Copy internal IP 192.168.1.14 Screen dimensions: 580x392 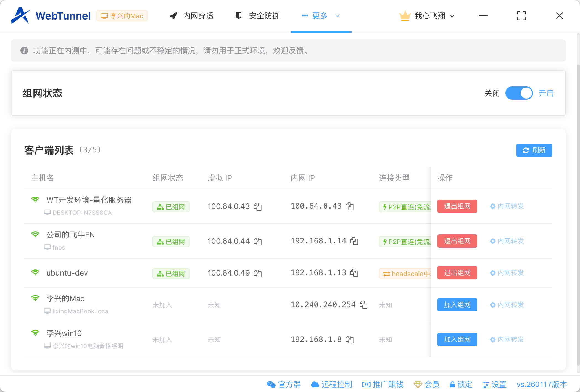click(354, 241)
